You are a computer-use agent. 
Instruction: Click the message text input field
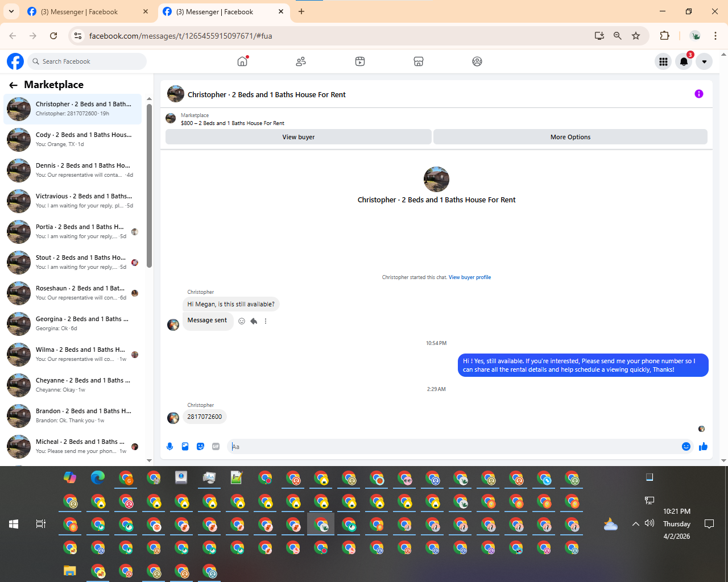[454, 447]
